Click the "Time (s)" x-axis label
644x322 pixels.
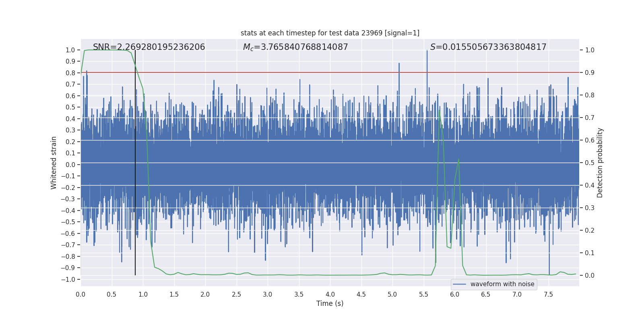[330, 303]
